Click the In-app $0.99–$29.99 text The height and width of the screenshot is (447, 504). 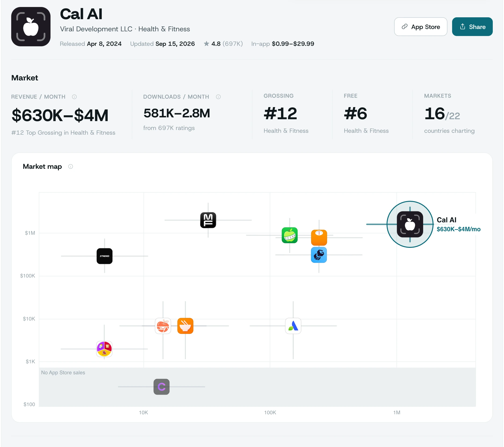[x=283, y=44]
